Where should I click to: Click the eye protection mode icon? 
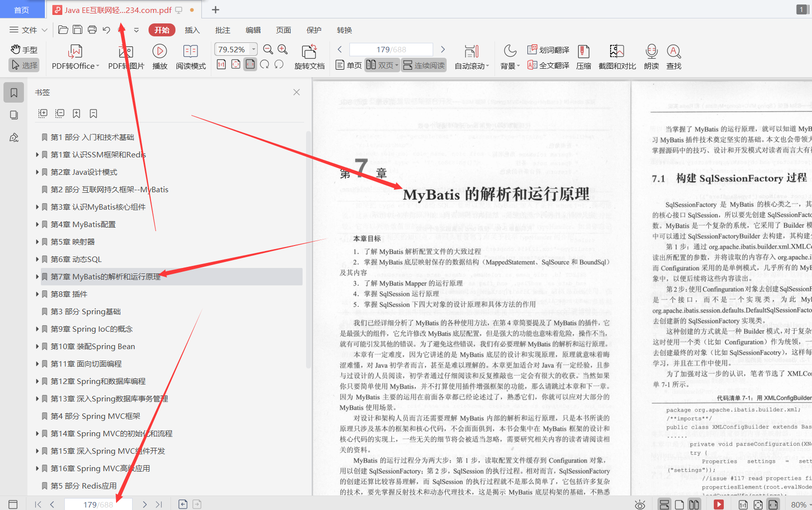640,505
